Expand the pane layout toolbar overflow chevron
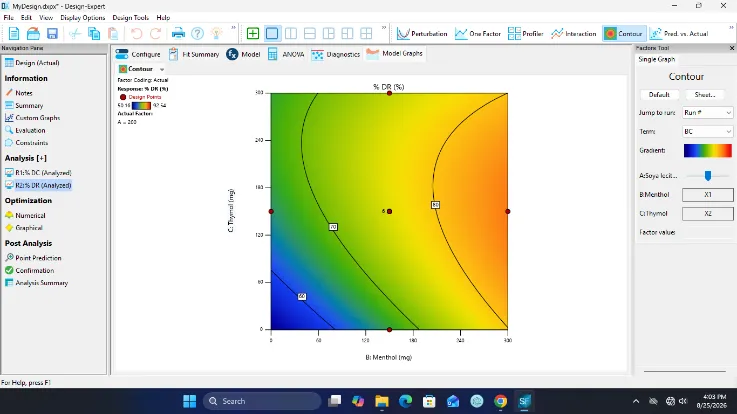 pyautogui.click(x=384, y=28)
